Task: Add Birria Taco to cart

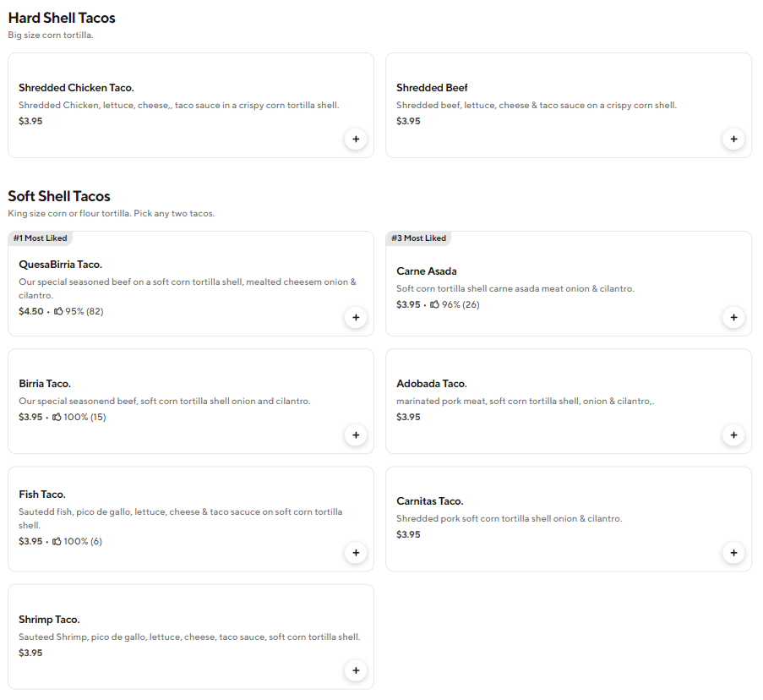Action: click(356, 435)
